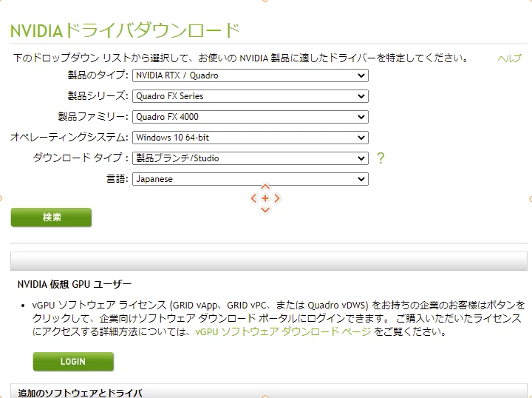Click the 製品シリーズ label text
The width and height of the screenshot is (532, 398).
(98, 95)
